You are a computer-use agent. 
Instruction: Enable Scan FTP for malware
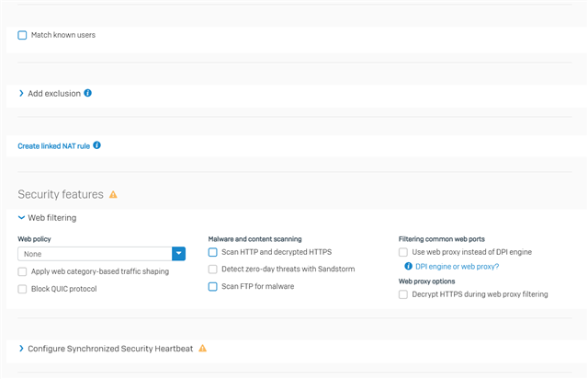pyautogui.click(x=212, y=287)
